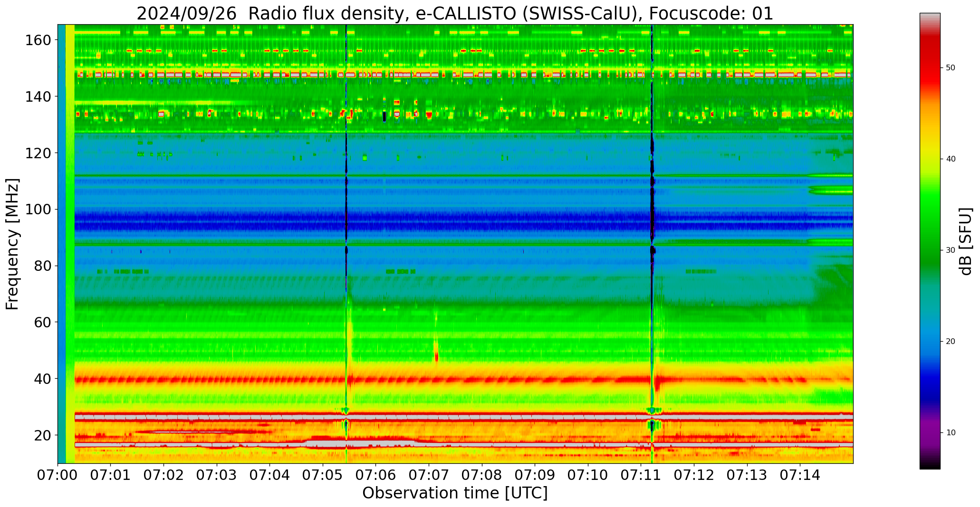
Task: Click the 07:06 time tick label
Action: tap(376, 475)
